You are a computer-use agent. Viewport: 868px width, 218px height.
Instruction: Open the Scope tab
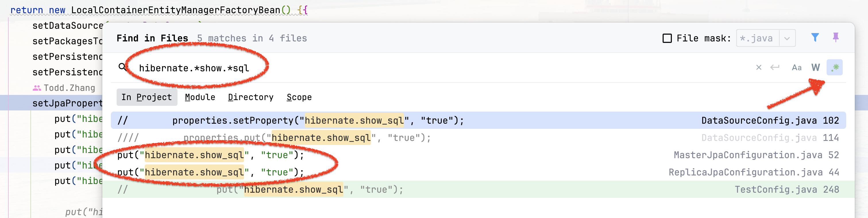[299, 97]
